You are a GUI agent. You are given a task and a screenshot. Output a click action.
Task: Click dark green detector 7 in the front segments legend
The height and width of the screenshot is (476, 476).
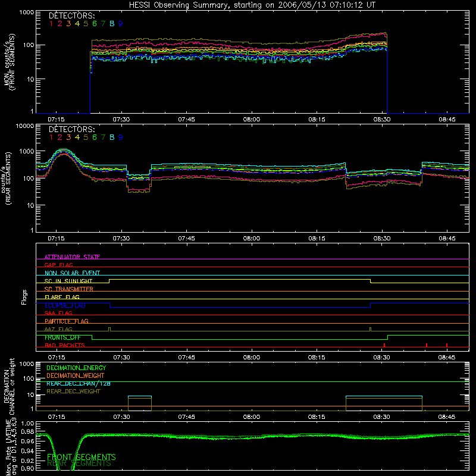click(103, 23)
